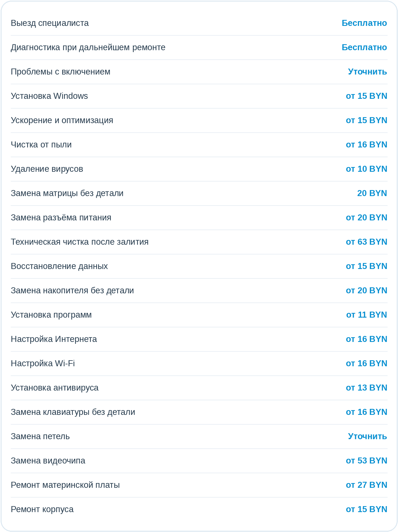Open 'Замена матрицы без детали' entry
The image size is (398, 532).
[x=199, y=193]
